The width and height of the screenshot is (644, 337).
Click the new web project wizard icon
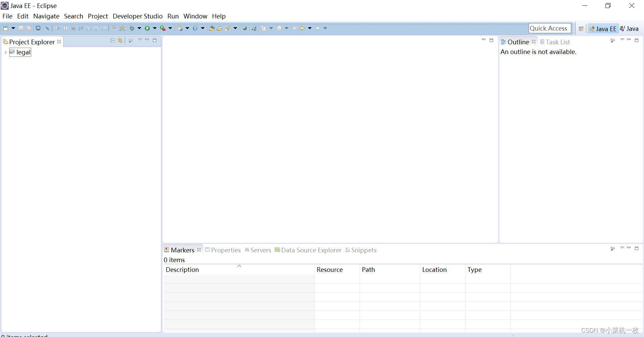pyautogui.click(x=180, y=28)
